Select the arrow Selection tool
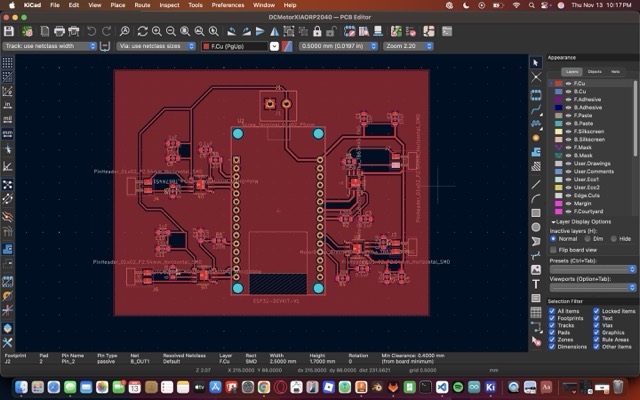This screenshot has width=640, height=400. (x=536, y=63)
